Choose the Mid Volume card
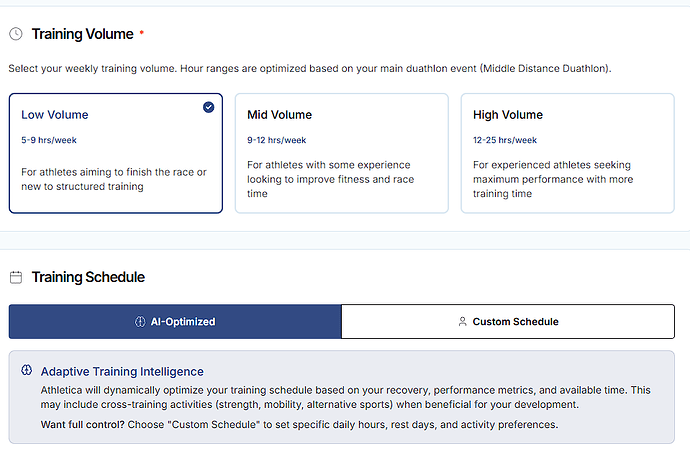 (341, 153)
